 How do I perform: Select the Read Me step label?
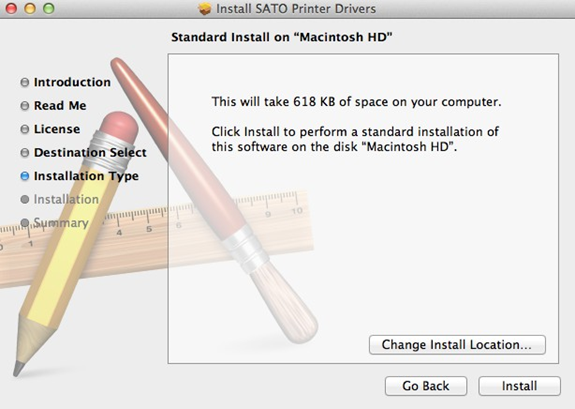[x=60, y=106]
